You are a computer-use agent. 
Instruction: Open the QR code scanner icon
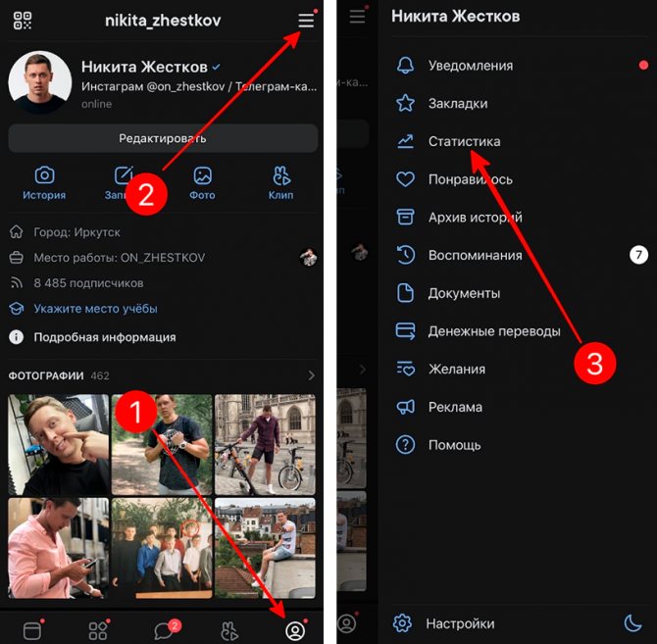(23, 21)
